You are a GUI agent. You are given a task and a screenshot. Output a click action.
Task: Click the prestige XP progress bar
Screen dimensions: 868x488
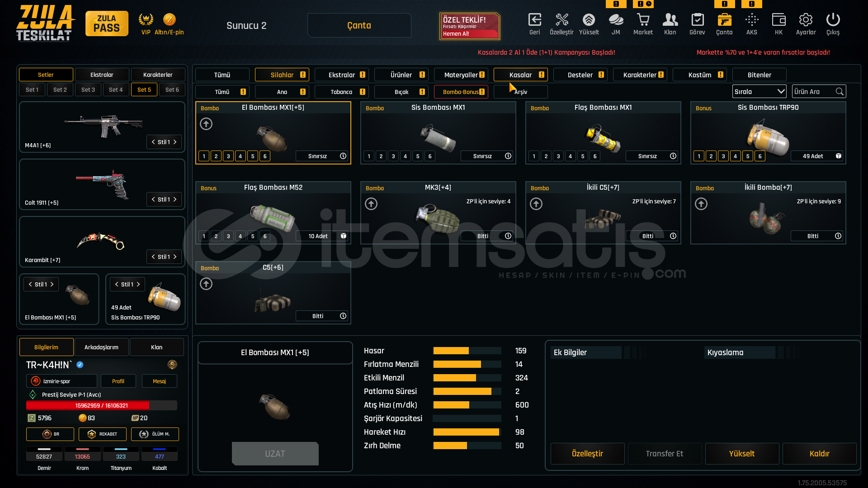coord(102,405)
